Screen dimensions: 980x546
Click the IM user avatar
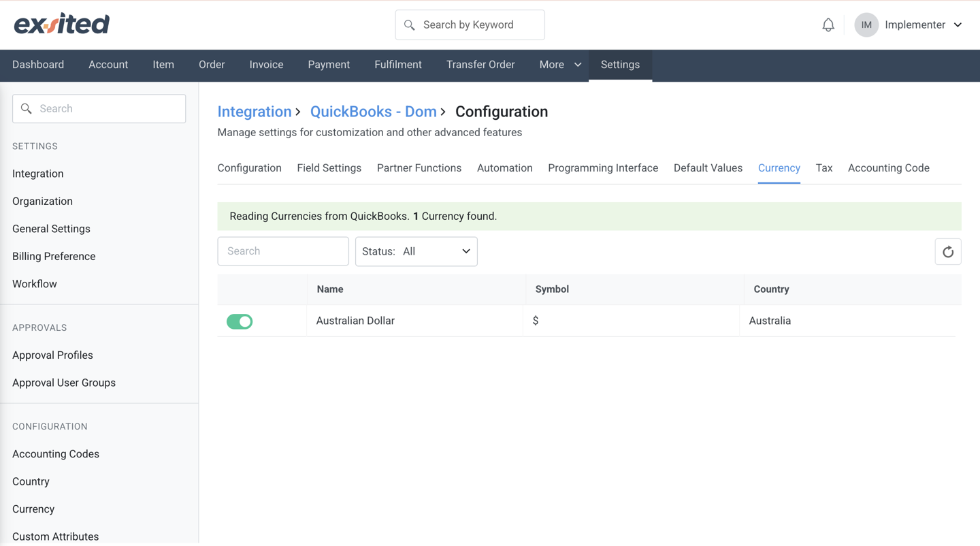866,25
